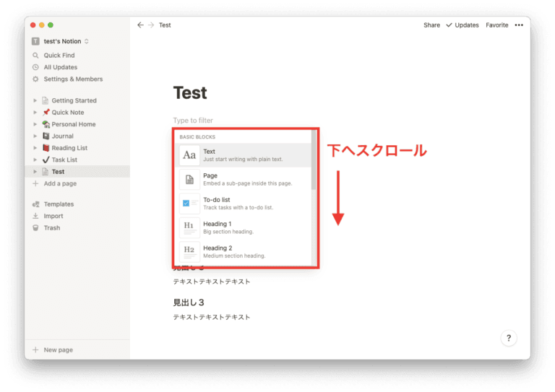The width and height of the screenshot is (555, 392).
Task: Open test's Notion workspace switcher
Action: 61,41
